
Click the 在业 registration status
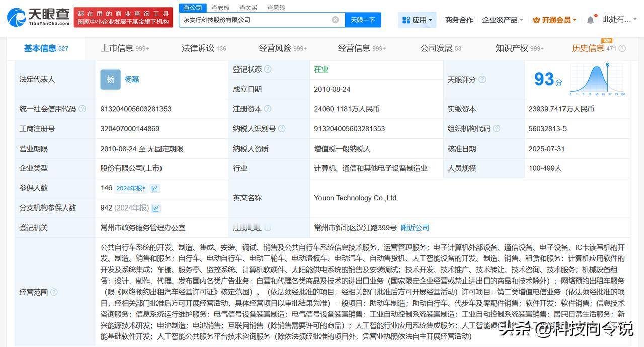pos(321,69)
